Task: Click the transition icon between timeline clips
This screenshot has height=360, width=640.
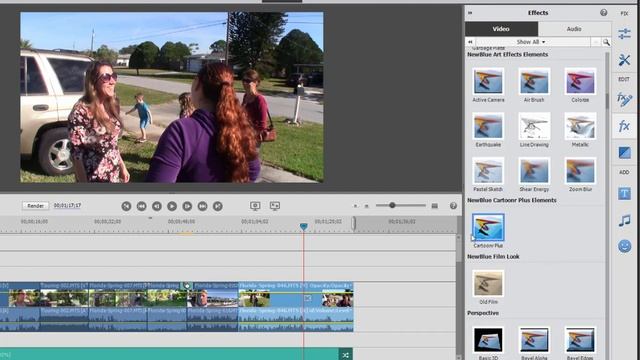Action: 187,286
